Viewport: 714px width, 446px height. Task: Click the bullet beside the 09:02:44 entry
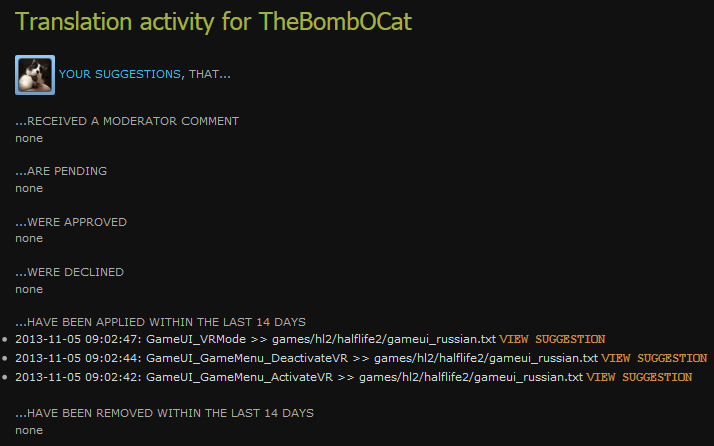[6, 359]
